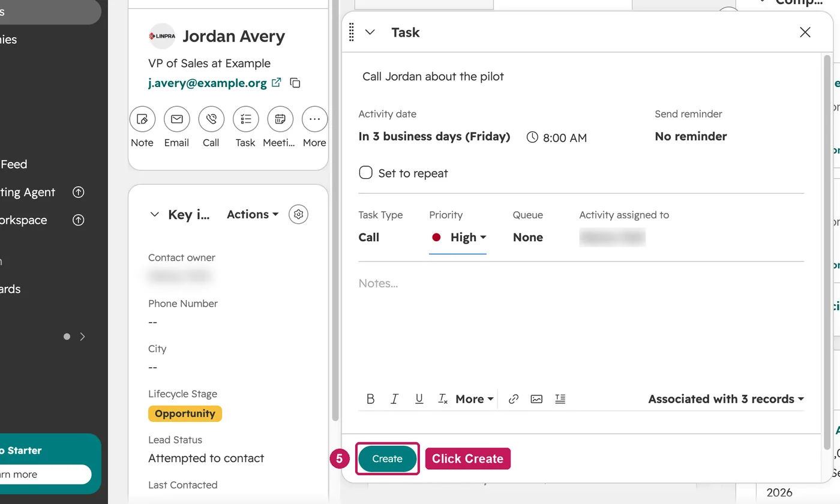
Task: Change the Task Type Call value
Action: (x=369, y=238)
